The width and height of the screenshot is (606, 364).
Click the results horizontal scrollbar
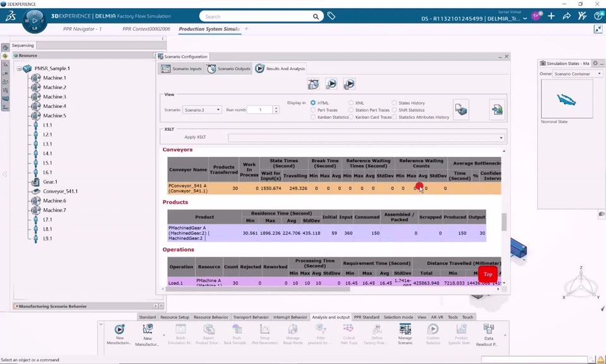(258, 289)
